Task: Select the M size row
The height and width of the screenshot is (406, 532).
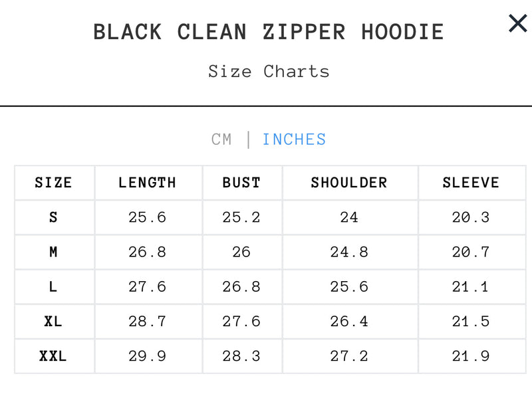Action: pos(53,253)
